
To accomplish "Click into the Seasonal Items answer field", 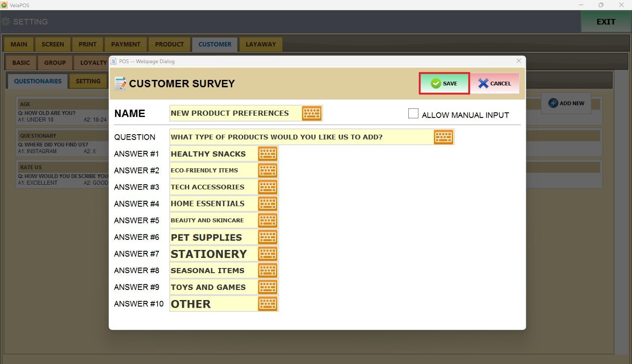I will pyautogui.click(x=213, y=271).
